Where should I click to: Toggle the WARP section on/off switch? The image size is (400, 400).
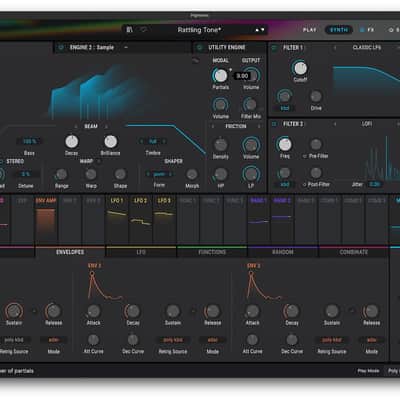98,161
